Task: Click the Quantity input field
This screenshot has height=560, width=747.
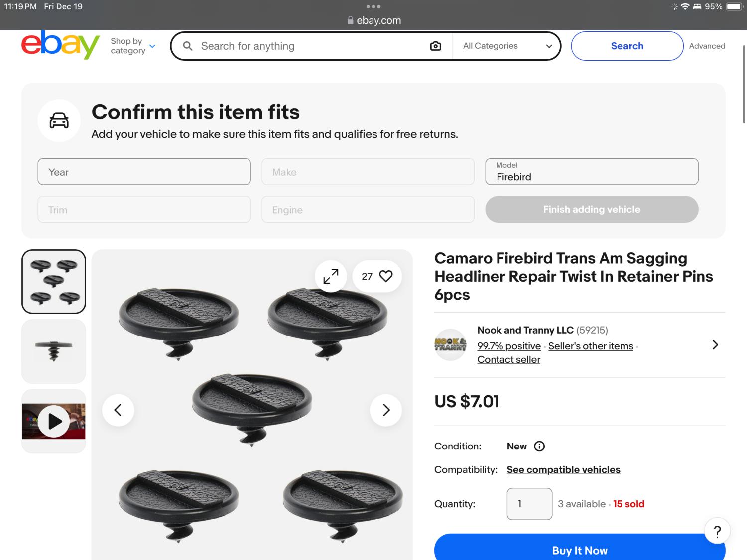Action: click(529, 504)
